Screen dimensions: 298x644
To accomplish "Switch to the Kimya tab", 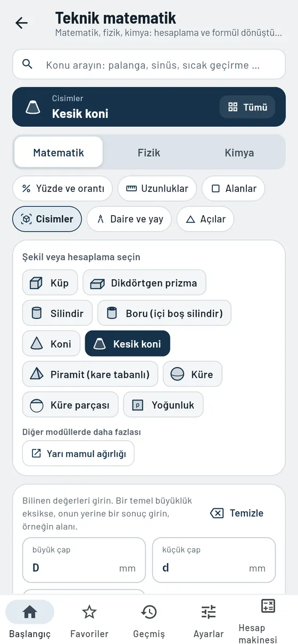I will coord(239,152).
